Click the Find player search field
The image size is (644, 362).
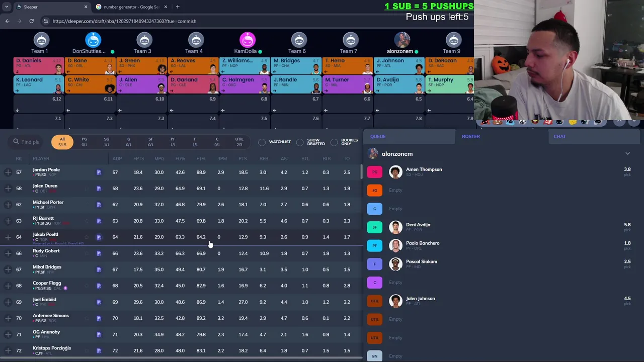pyautogui.click(x=26, y=142)
